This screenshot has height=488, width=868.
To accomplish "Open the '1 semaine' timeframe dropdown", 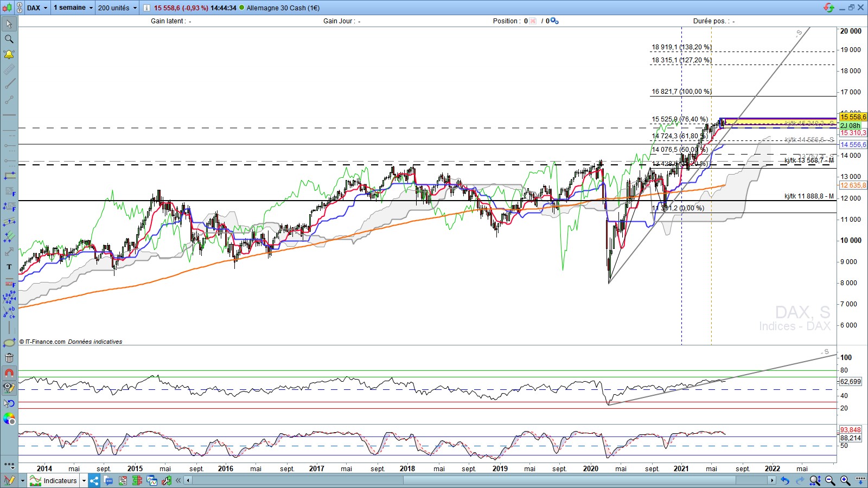I will click(x=73, y=8).
